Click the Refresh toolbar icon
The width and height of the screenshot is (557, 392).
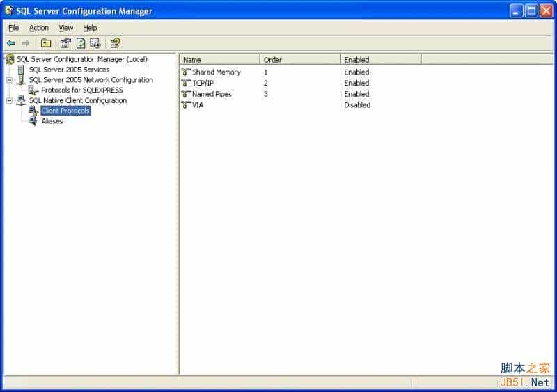click(81, 43)
